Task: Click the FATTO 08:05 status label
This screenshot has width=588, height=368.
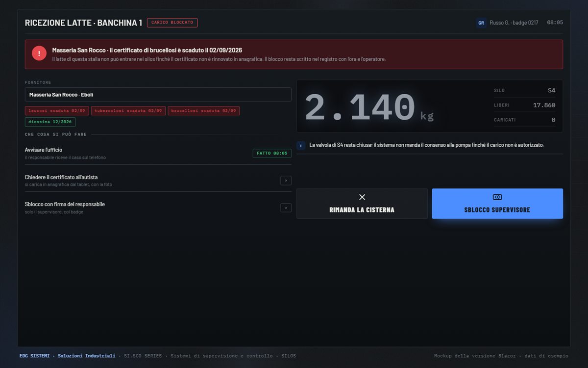Action: tap(272, 153)
